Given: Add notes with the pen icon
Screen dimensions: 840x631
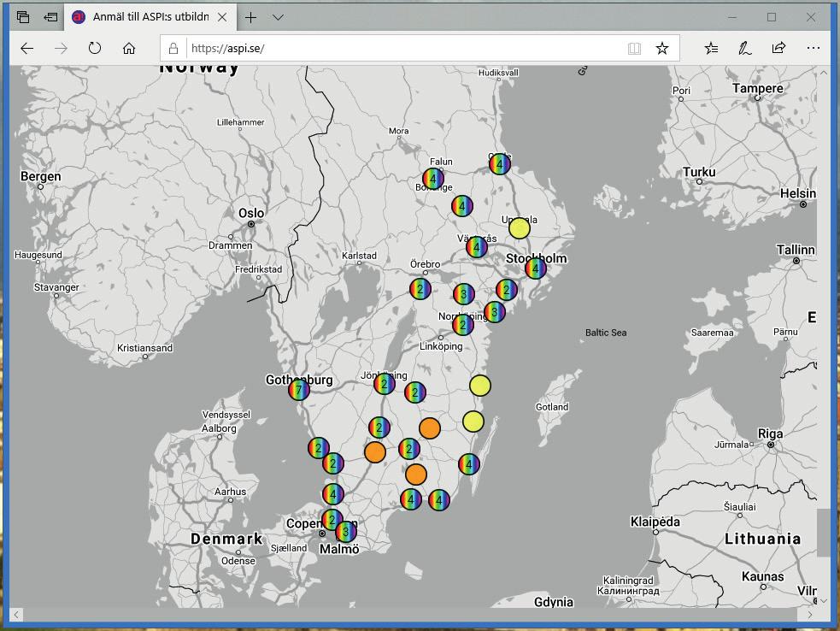Looking at the screenshot, I should point(744,48).
